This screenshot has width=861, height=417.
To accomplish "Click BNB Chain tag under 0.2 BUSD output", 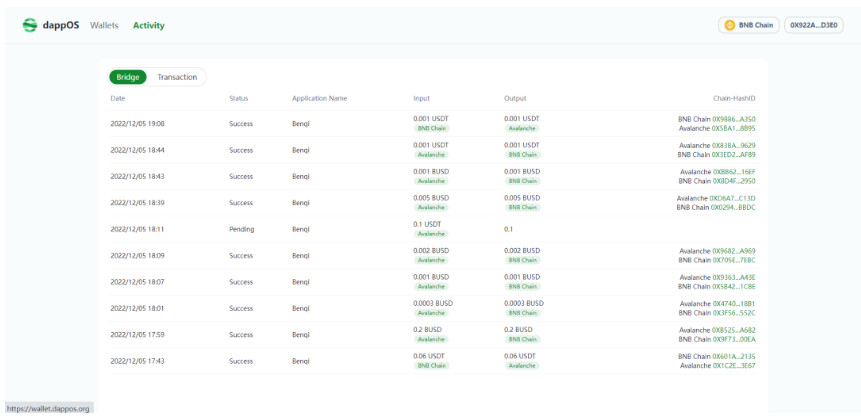I will (522, 339).
